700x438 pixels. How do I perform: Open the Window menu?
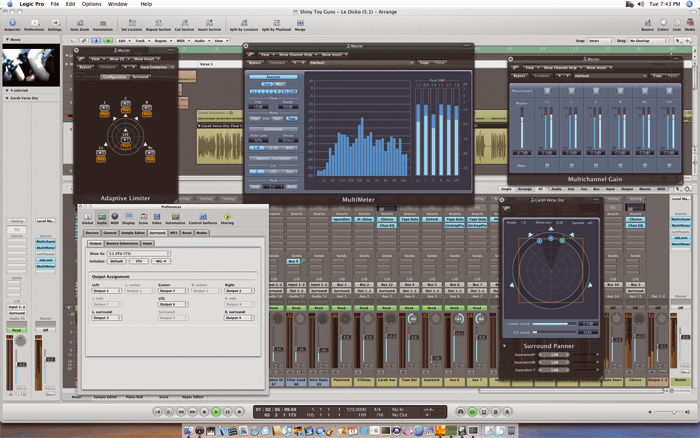pyautogui.click(x=118, y=4)
